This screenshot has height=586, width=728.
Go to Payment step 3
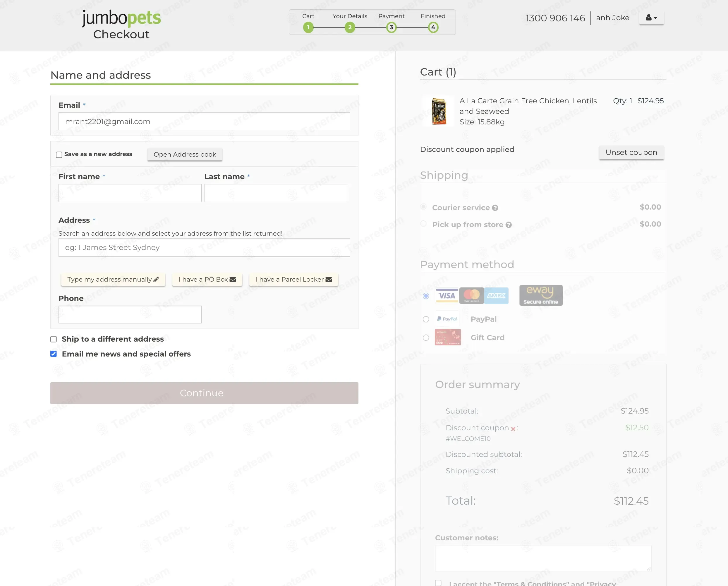point(391,27)
